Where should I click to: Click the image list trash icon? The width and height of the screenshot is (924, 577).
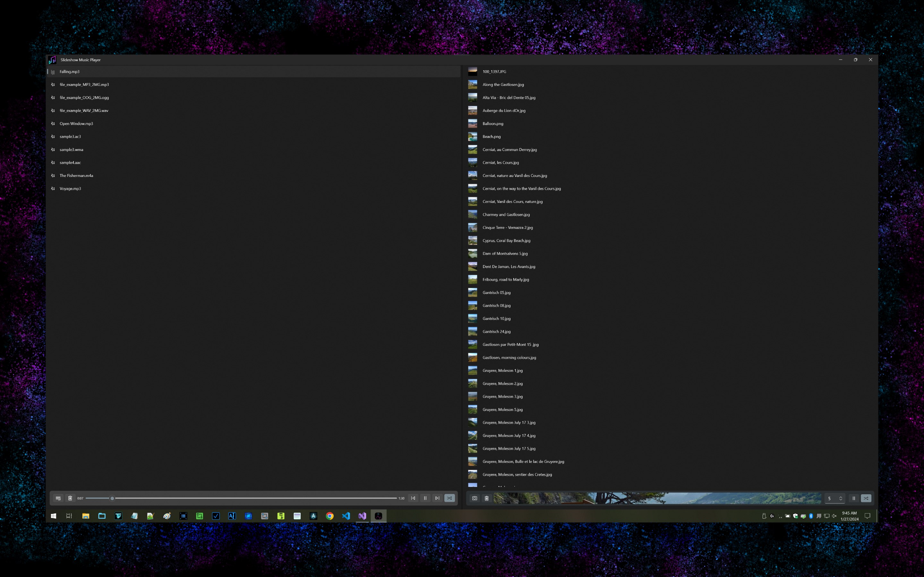coord(486,498)
